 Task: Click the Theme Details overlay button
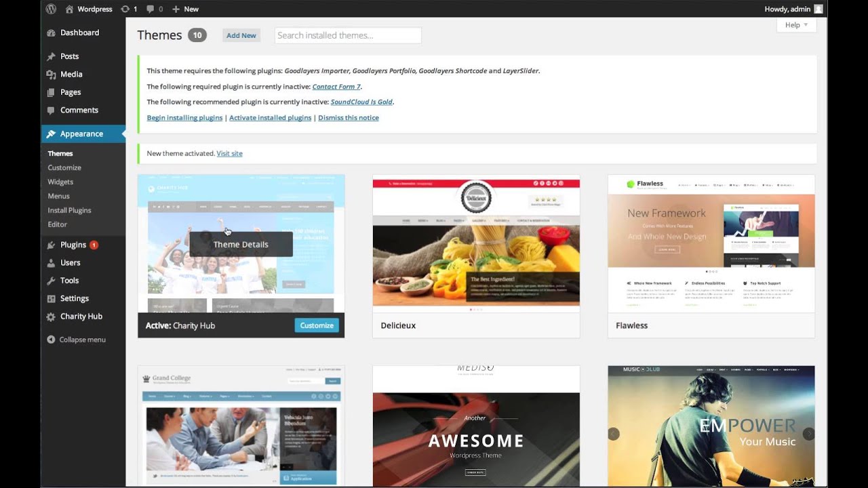pyautogui.click(x=241, y=245)
